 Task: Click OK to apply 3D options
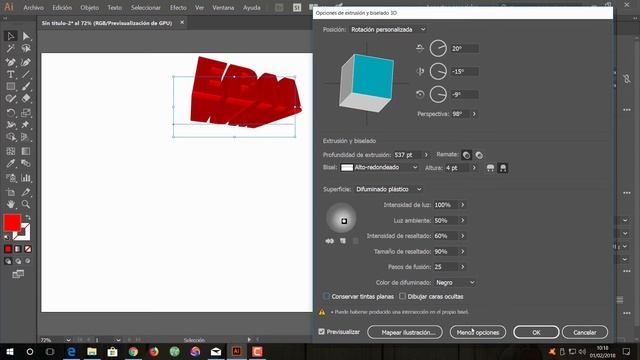click(536, 332)
